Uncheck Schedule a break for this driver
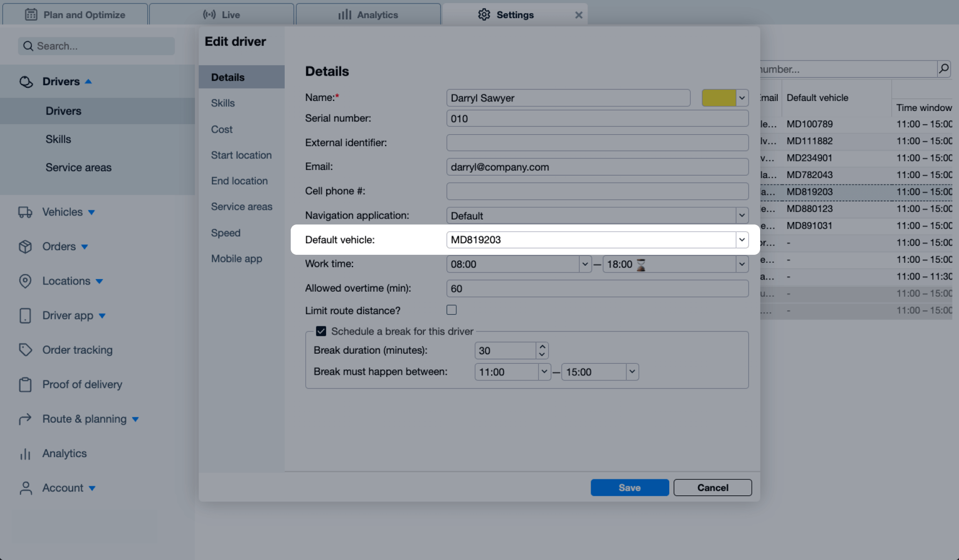Screen dimensions: 959x560 pyautogui.click(x=321, y=331)
